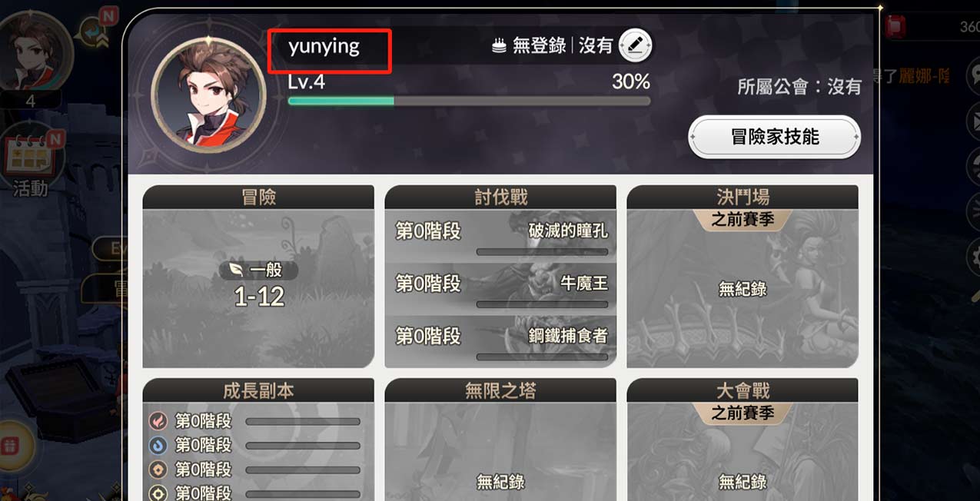The height and width of the screenshot is (501, 980).
Task: Select the 牛魔王 raid entry
Action: [500, 287]
